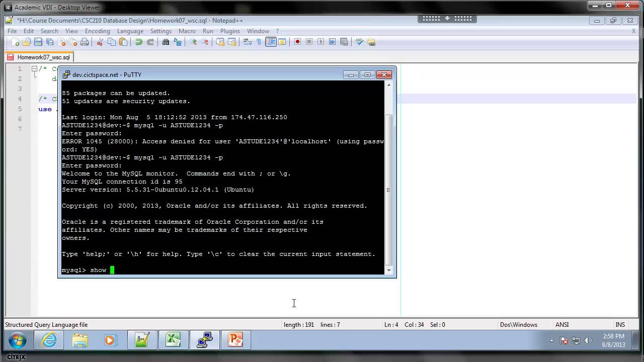Viewport: 644px width, 362px height.
Task: Save the file using the floppy disk icon
Action: coord(38,42)
